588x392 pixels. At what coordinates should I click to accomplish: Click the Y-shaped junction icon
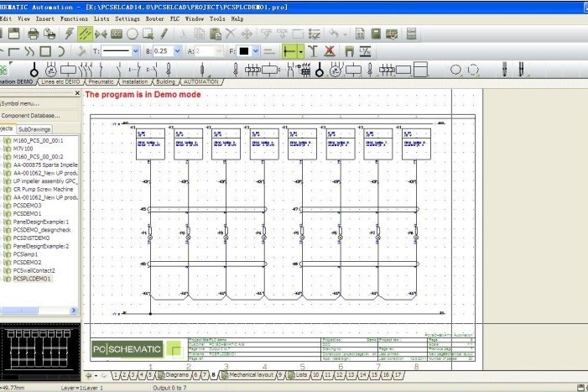(x=313, y=51)
